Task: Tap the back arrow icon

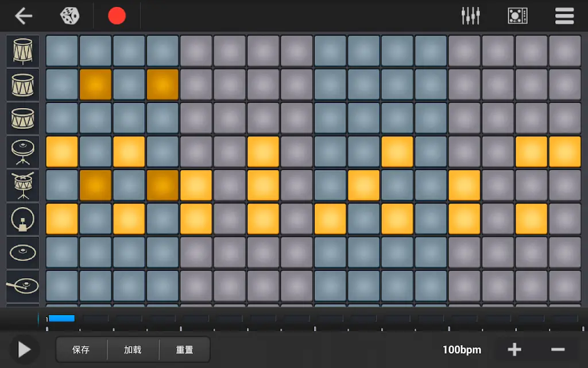Action: pos(24,16)
